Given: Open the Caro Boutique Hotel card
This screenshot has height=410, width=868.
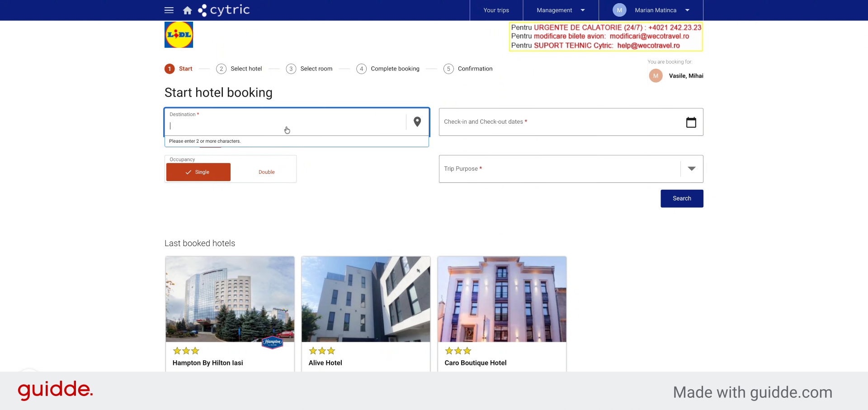Looking at the screenshot, I should pos(502,314).
